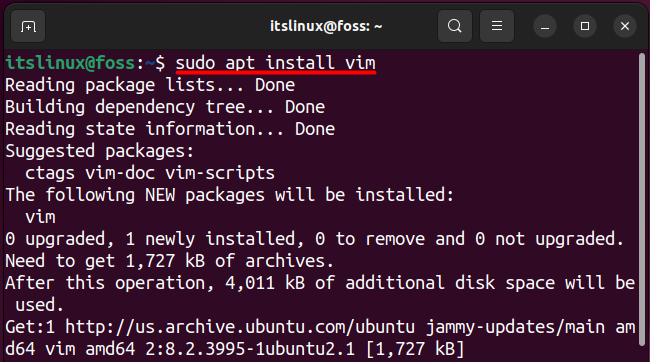Close the terminal window

click(625, 27)
